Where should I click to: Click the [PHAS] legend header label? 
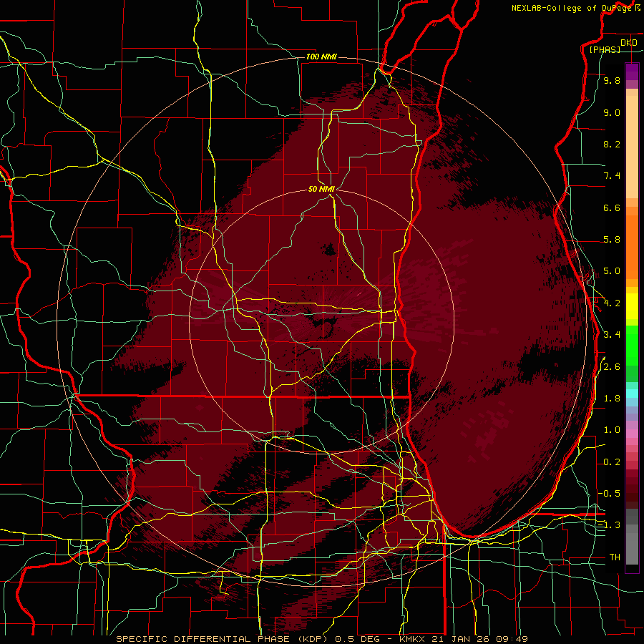605,49
